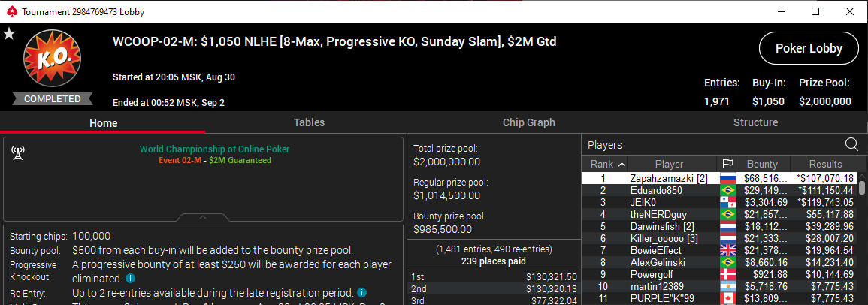Click the favorite star icon

9,35
